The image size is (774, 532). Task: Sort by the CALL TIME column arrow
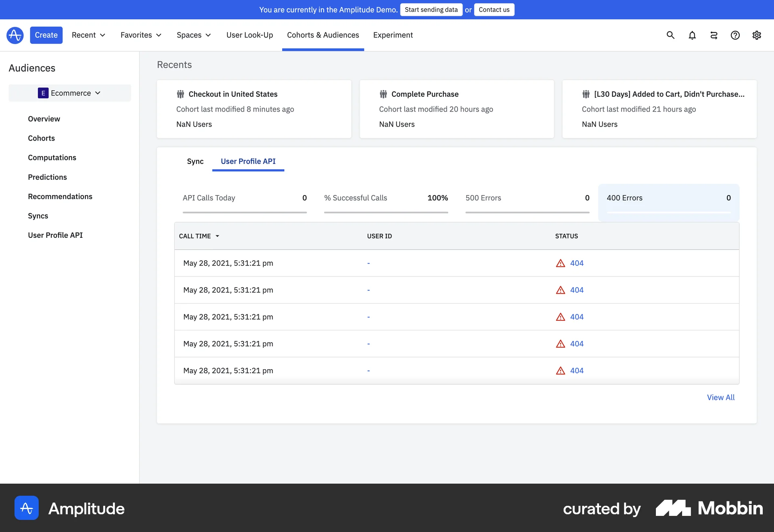click(217, 236)
